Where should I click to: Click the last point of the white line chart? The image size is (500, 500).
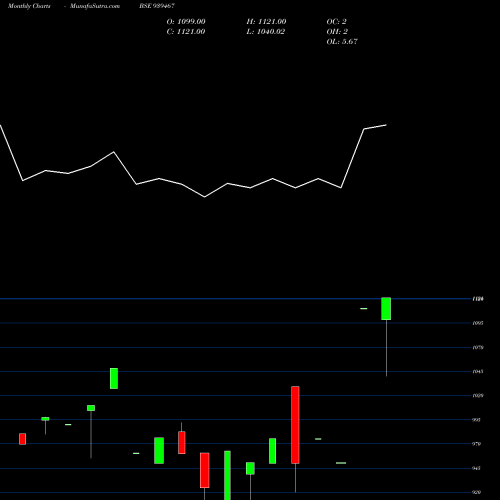pos(386,125)
